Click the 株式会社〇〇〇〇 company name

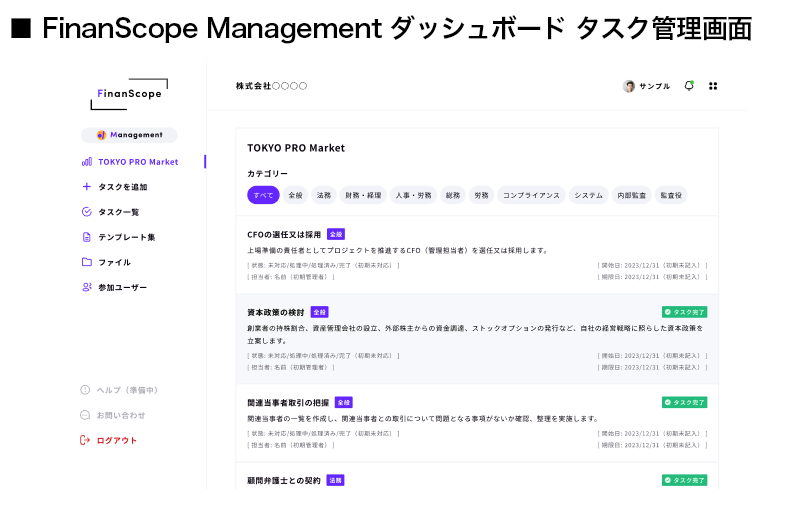click(271, 86)
